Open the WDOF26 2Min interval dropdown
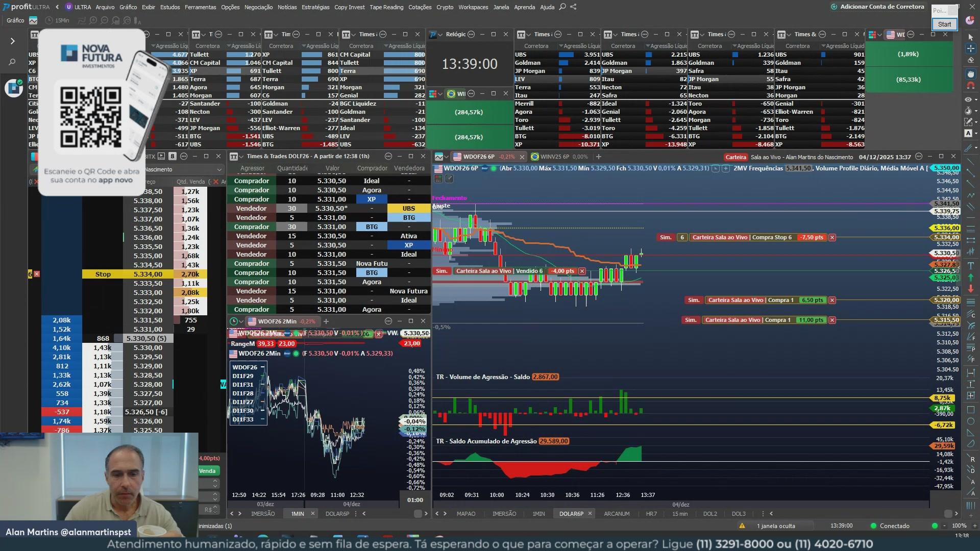 (x=241, y=321)
